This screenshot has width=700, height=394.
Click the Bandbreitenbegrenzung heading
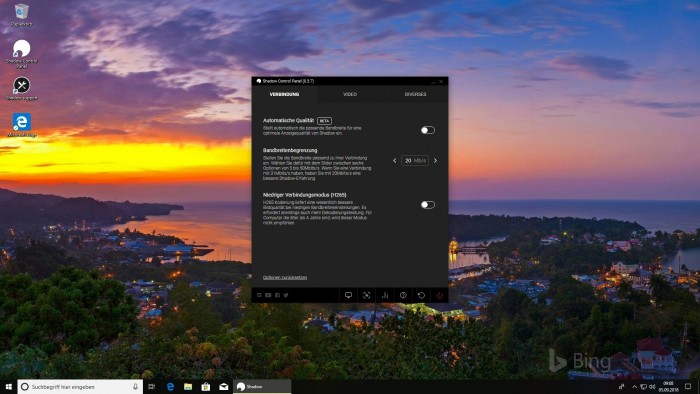[x=290, y=150]
